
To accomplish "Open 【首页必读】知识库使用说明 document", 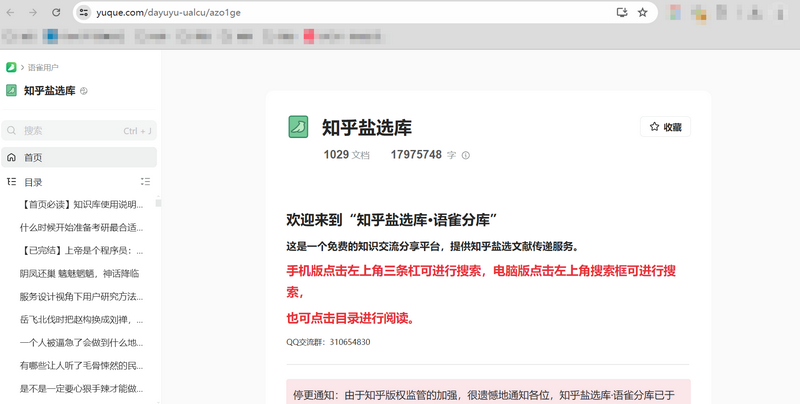I will click(x=81, y=204).
